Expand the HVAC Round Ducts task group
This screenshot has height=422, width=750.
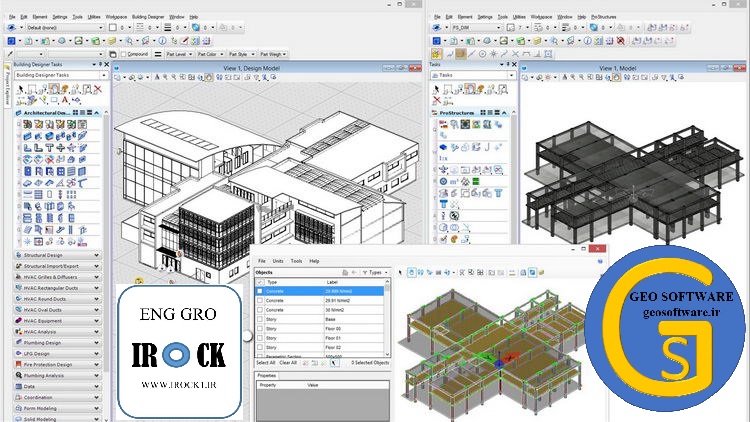coord(96,299)
